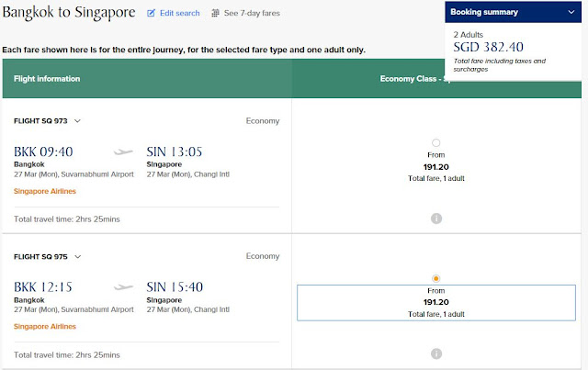588x370 pixels.
Task: Click the pencil icon beside Edit search
Action: (152, 14)
